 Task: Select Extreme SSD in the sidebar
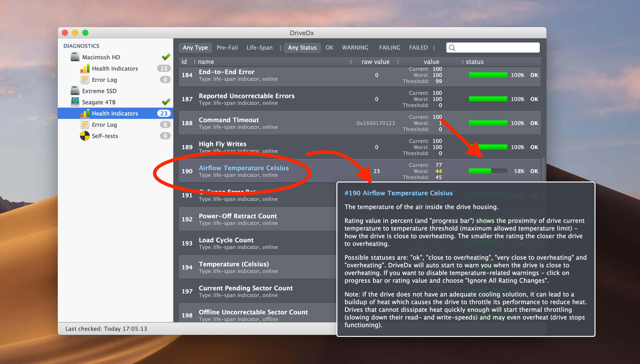[99, 91]
